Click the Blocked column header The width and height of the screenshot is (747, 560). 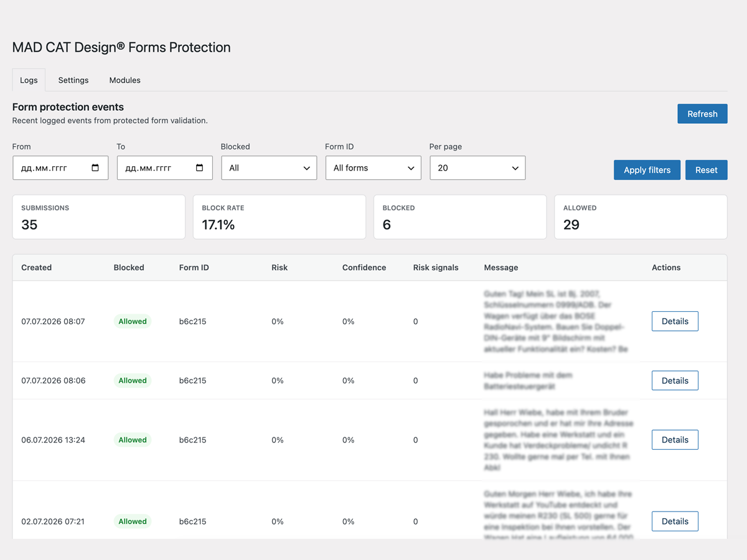click(x=129, y=268)
